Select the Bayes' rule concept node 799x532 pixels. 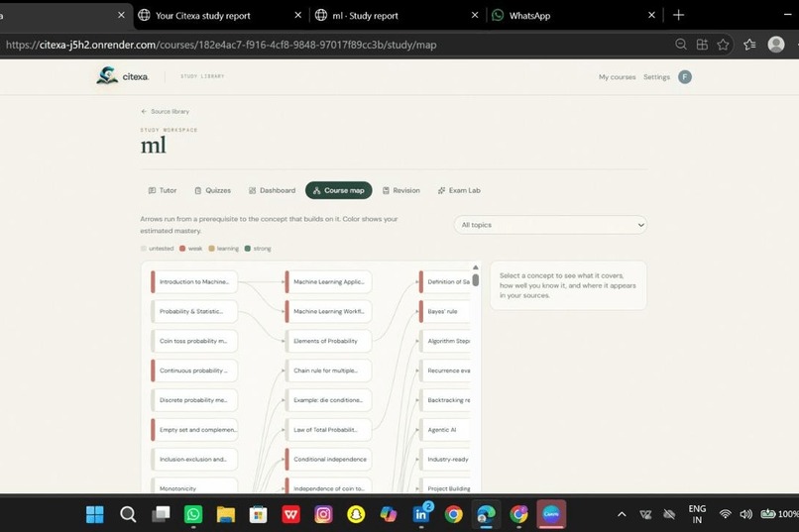point(445,311)
